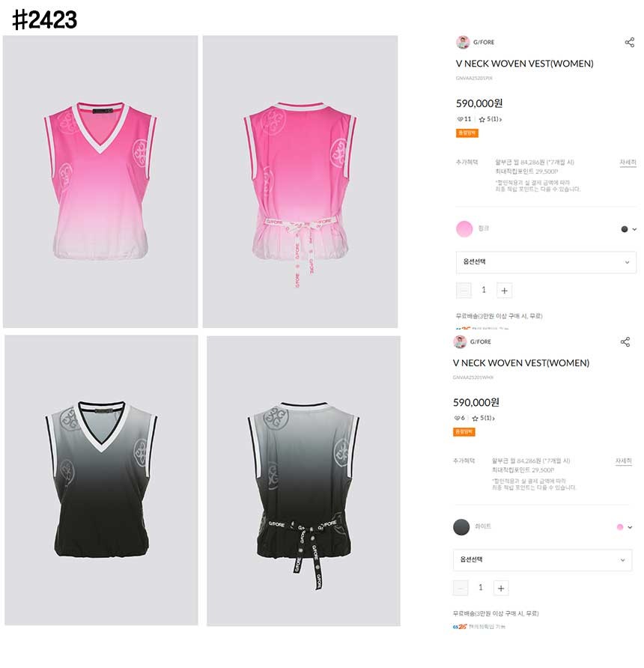644x668 pixels.
Task: Click the G/FORE brand avatar in the top listing
Action: click(463, 42)
